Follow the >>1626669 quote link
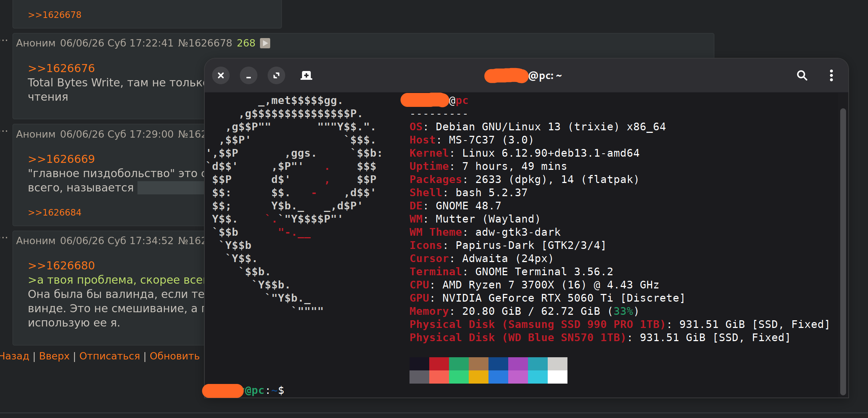Viewport: 868px width, 418px height. point(61,159)
